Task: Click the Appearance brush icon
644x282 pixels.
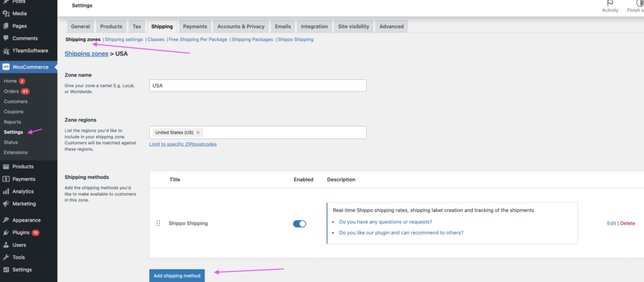Action: [6, 220]
